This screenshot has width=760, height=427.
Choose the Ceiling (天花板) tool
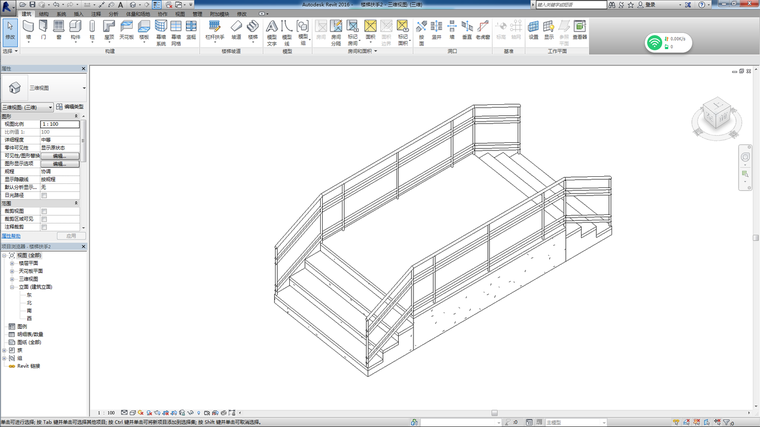pyautogui.click(x=127, y=31)
